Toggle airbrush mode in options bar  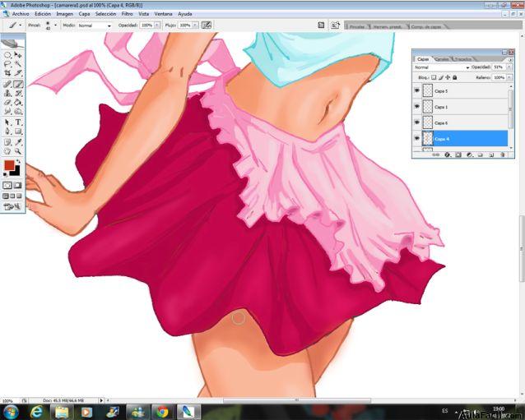click(x=207, y=25)
